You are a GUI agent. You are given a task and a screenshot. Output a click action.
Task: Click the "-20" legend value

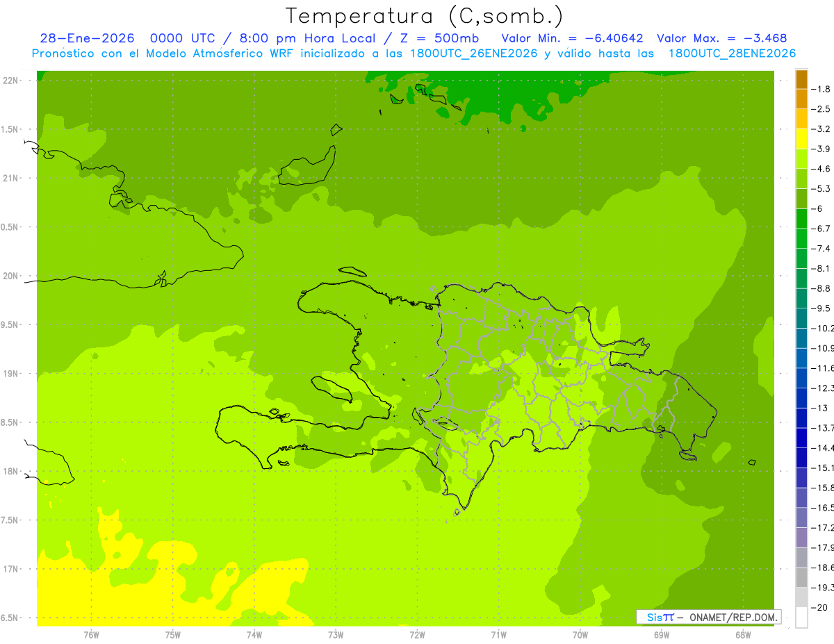819,608
